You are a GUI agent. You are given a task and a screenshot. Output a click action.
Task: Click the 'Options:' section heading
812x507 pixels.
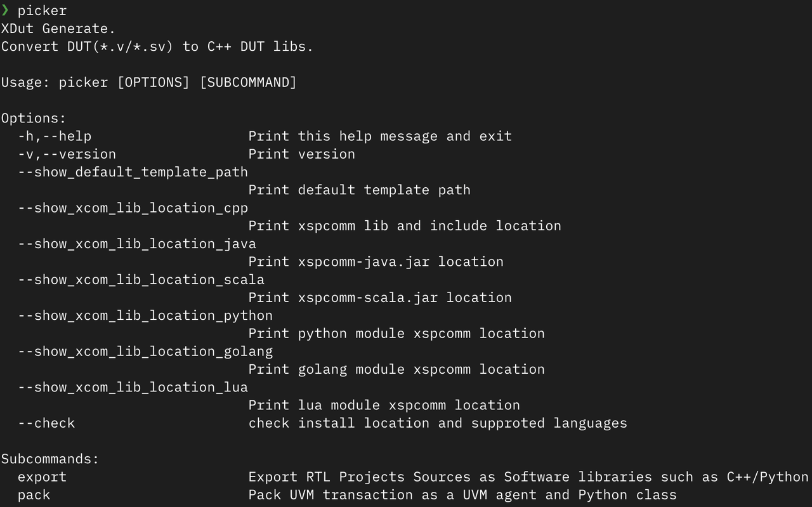tap(34, 118)
